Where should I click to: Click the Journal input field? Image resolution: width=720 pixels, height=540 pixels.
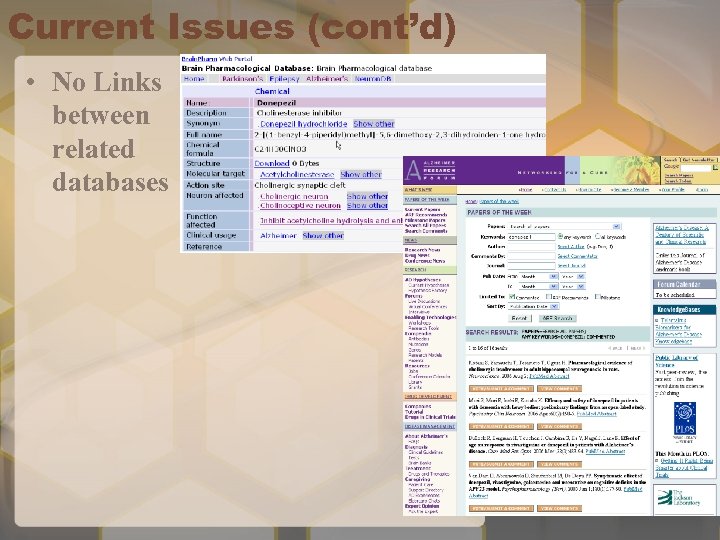tap(531, 266)
